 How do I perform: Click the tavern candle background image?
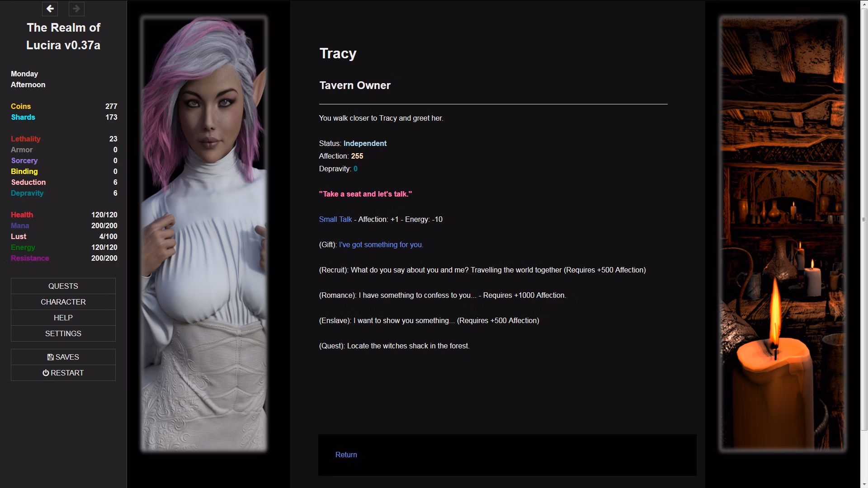pyautogui.click(x=782, y=234)
